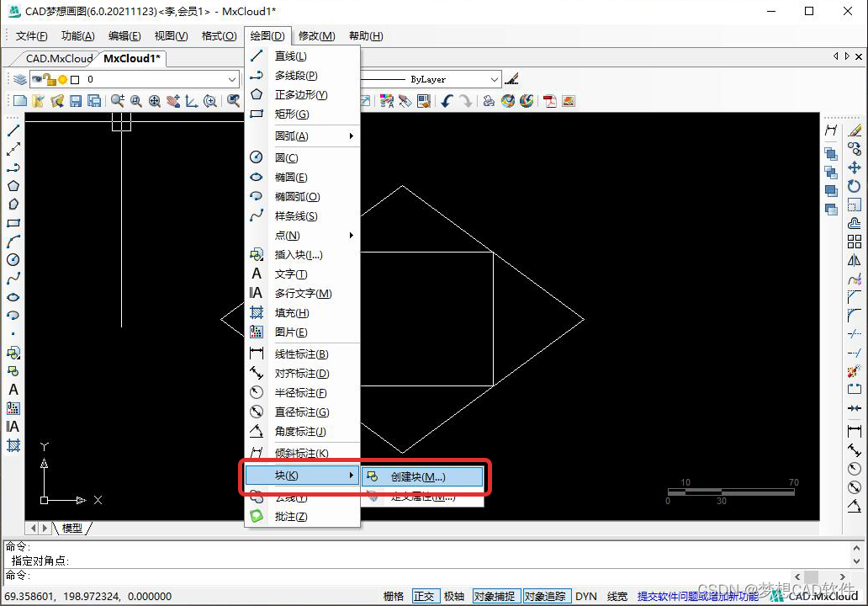Click the Print icon in top toolbar
This screenshot has height=606, width=868.
click(x=489, y=101)
